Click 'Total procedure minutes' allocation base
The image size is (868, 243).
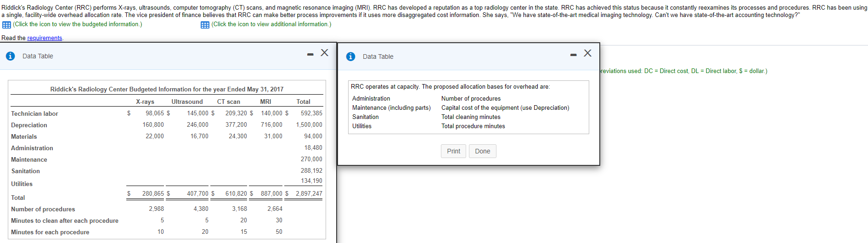tap(473, 126)
